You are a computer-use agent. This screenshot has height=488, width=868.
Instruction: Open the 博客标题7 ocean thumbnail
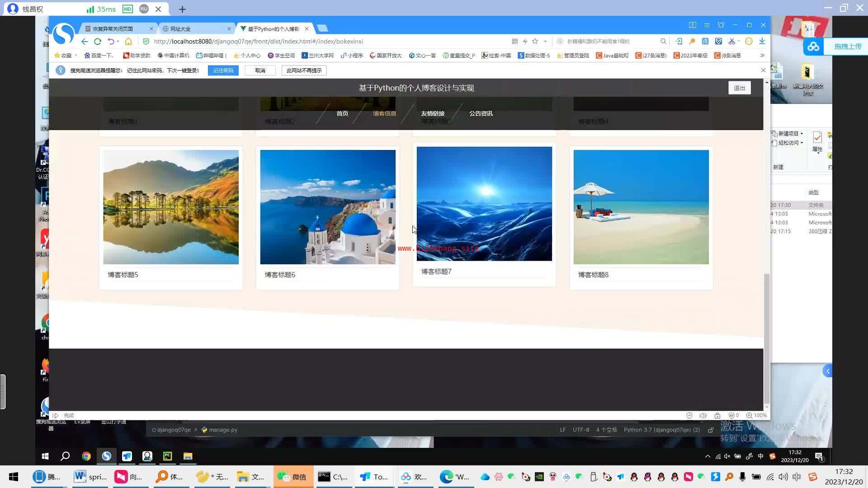pos(484,203)
